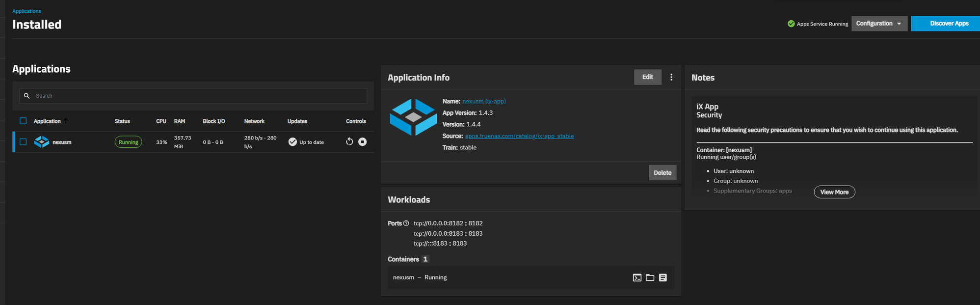
Task: Sort by Application column arrow
Action: 66,121
